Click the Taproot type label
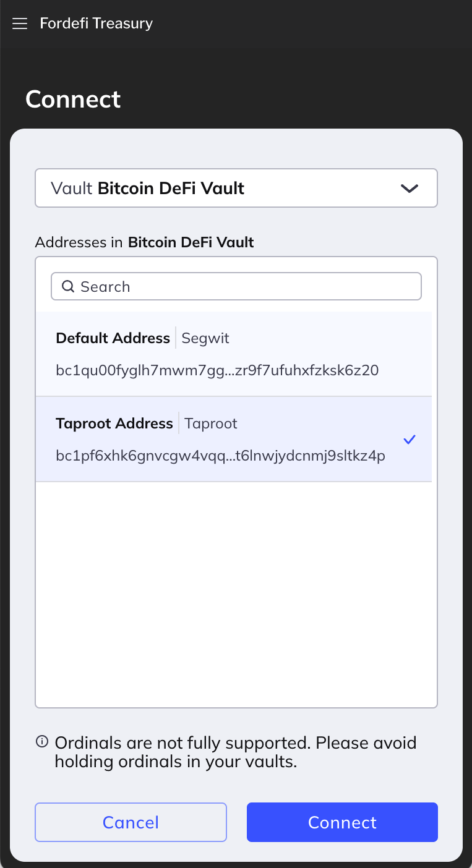Screen dimensions: 472x868 point(211,423)
